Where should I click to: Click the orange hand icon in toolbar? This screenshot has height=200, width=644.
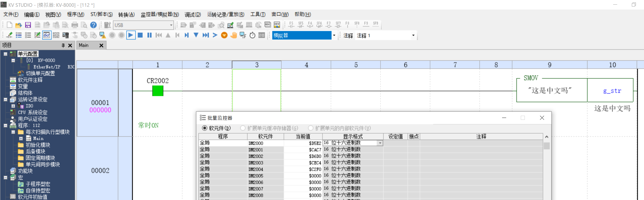pos(233,35)
